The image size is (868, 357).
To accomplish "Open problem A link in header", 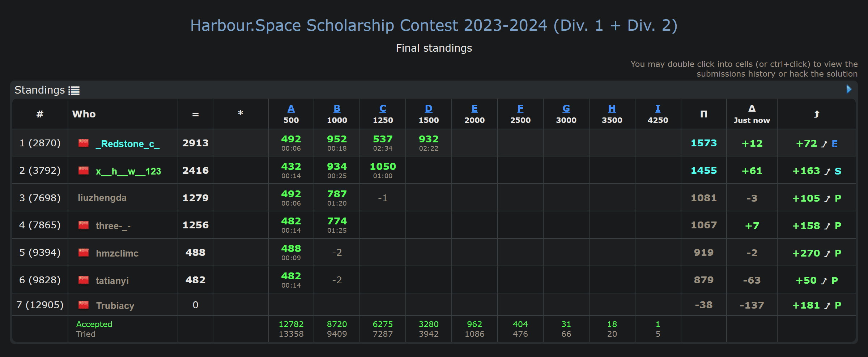I will click(291, 108).
